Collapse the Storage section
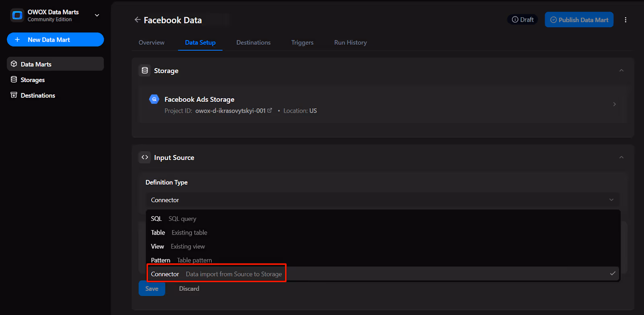The image size is (644, 315). (621, 70)
